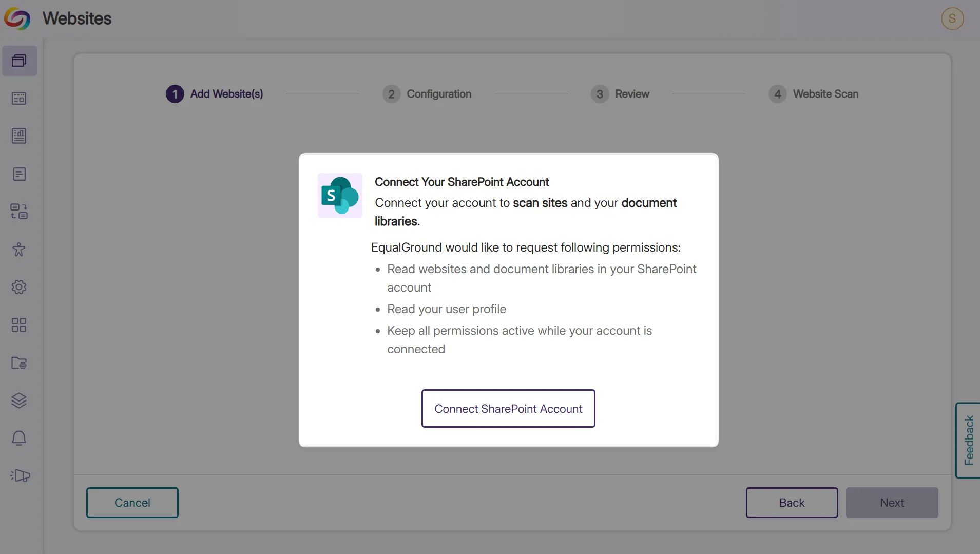Click the stacked layers icon in sidebar
980x554 pixels.
(19, 400)
